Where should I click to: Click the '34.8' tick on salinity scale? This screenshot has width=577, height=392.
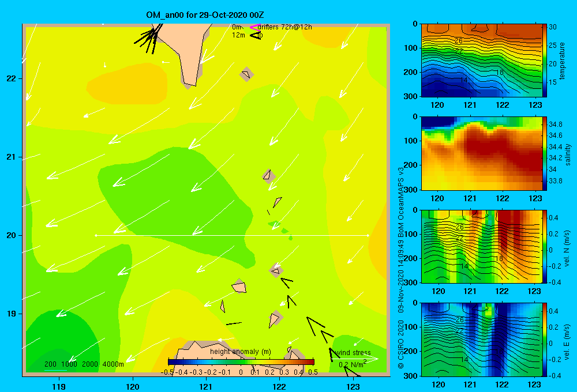(555, 125)
